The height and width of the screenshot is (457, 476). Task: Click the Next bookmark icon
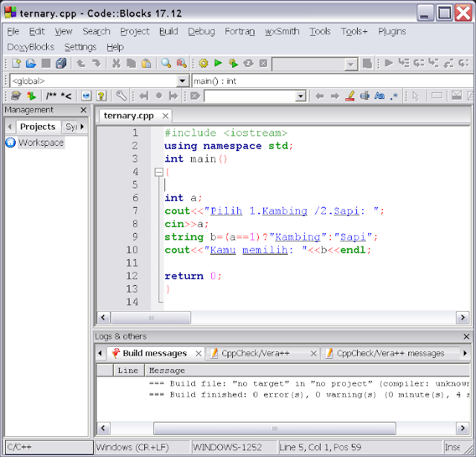(x=173, y=96)
